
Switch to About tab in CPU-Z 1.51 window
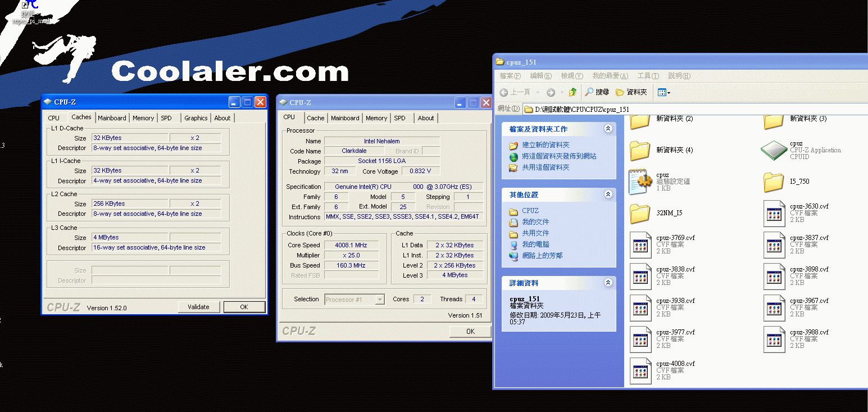tap(426, 118)
